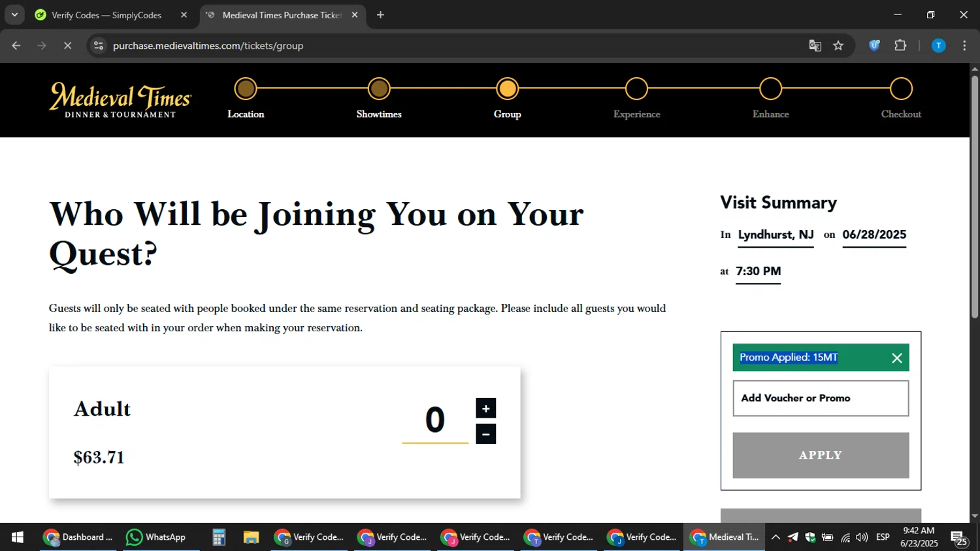Increase Adult ticket count with plus
Screen dimensions: 980x551
[485, 409]
